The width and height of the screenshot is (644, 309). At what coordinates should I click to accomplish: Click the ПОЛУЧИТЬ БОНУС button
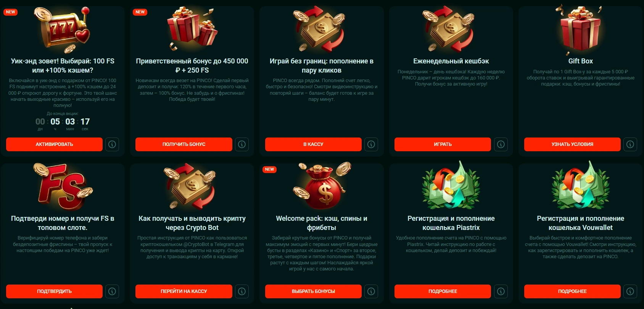click(x=184, y=144)
